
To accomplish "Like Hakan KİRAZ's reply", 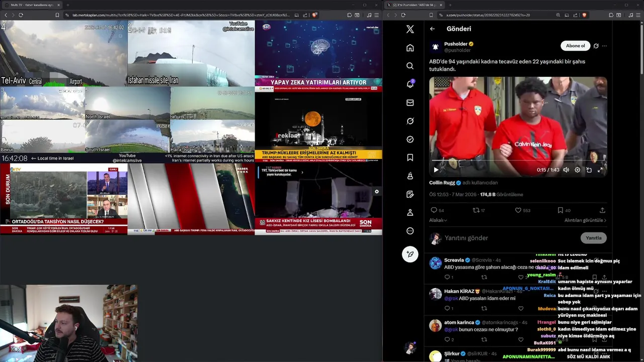I will click(x=521, y=308).
